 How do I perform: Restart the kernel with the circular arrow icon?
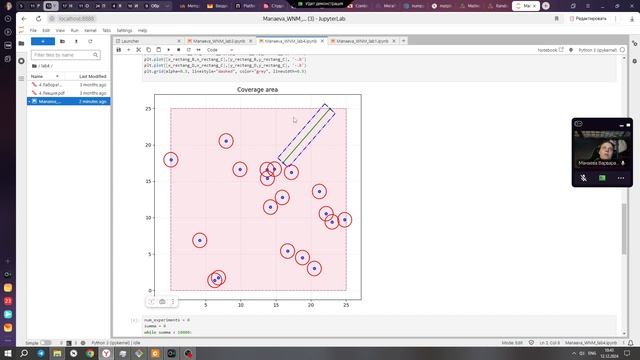pos(189,50)
